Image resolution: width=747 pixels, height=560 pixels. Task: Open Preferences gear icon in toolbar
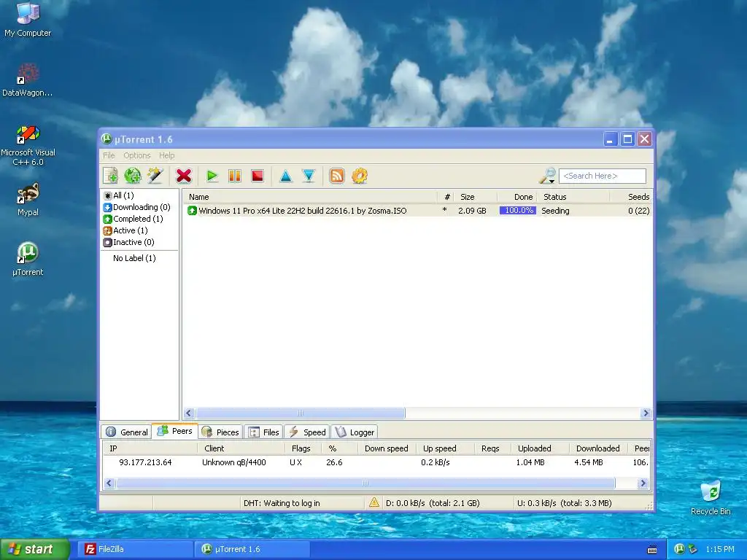pyautogui.click(x=360, y=176)
